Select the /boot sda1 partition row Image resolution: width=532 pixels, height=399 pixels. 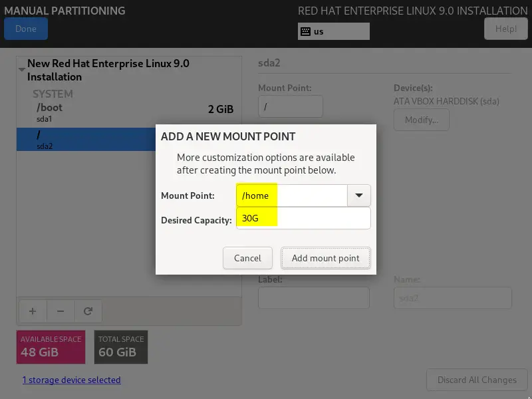[129, 112]
